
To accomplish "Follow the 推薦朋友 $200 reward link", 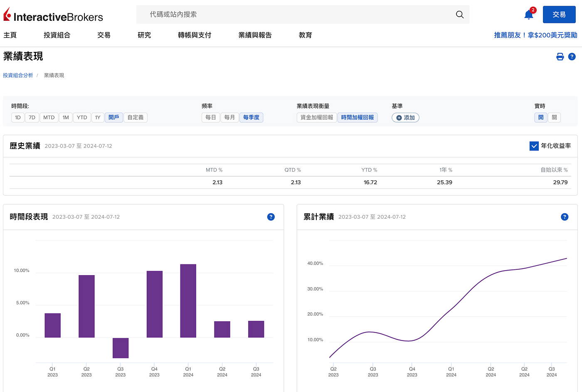I will click(x=535, y=35).
